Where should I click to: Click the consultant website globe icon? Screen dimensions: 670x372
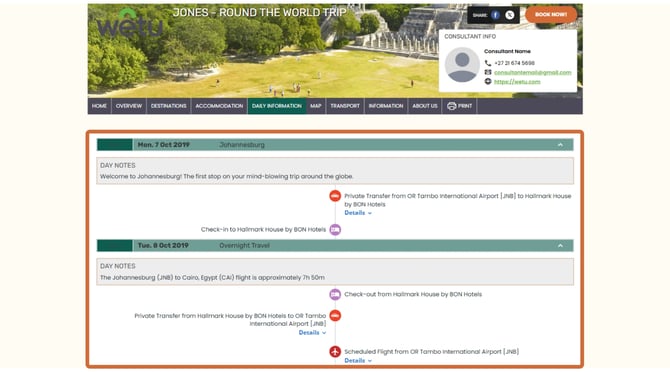488,81
